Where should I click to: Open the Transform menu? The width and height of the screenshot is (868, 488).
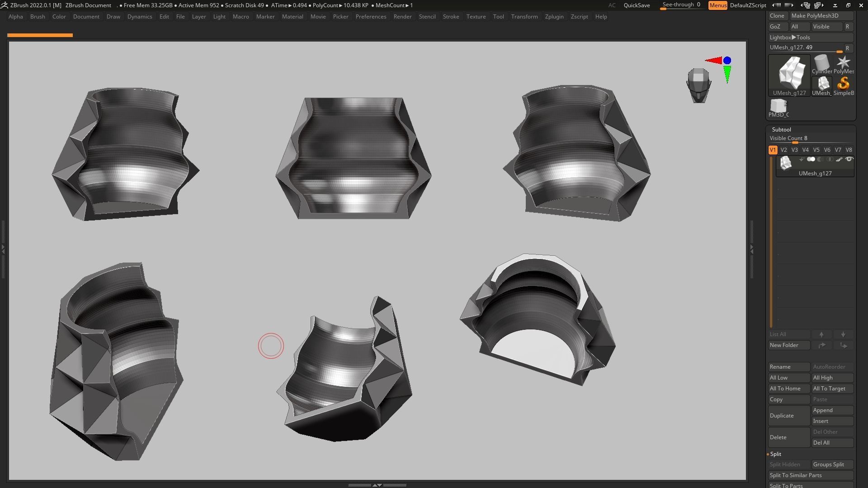[524, 17]
